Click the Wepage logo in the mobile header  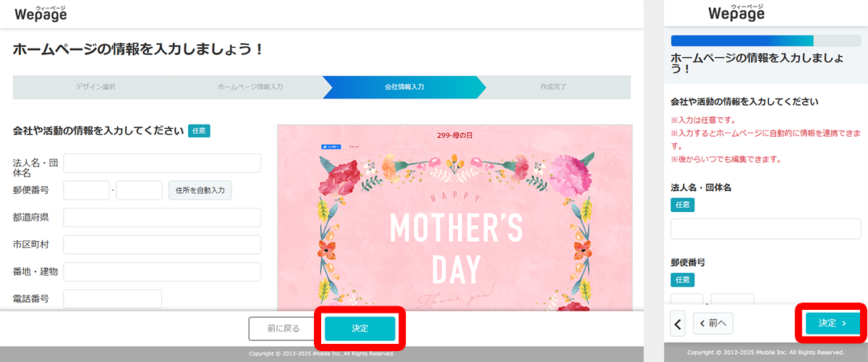click(x=736, y=13)
